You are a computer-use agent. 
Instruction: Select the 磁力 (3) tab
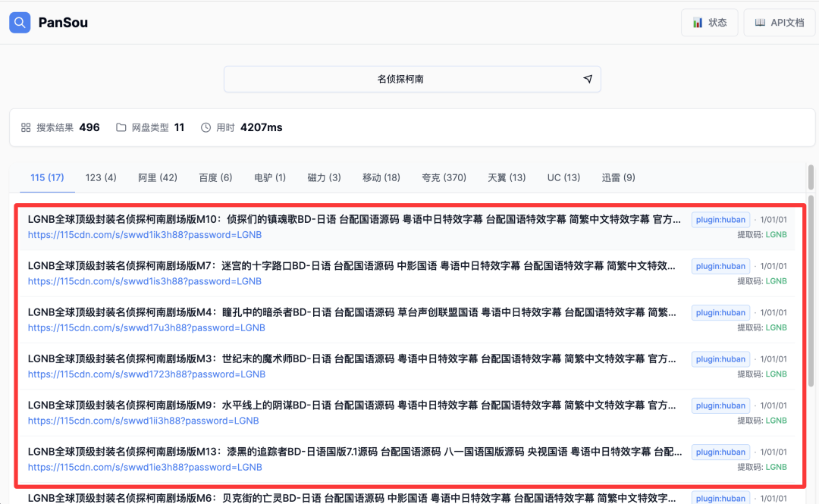coord(324,177)
